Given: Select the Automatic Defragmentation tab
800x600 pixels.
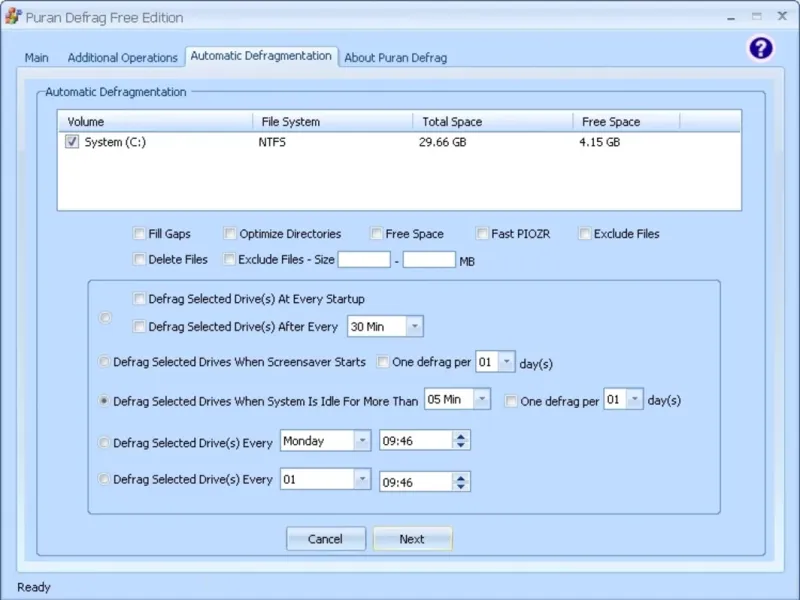Looking at the screenshot, I should [261, 56].
